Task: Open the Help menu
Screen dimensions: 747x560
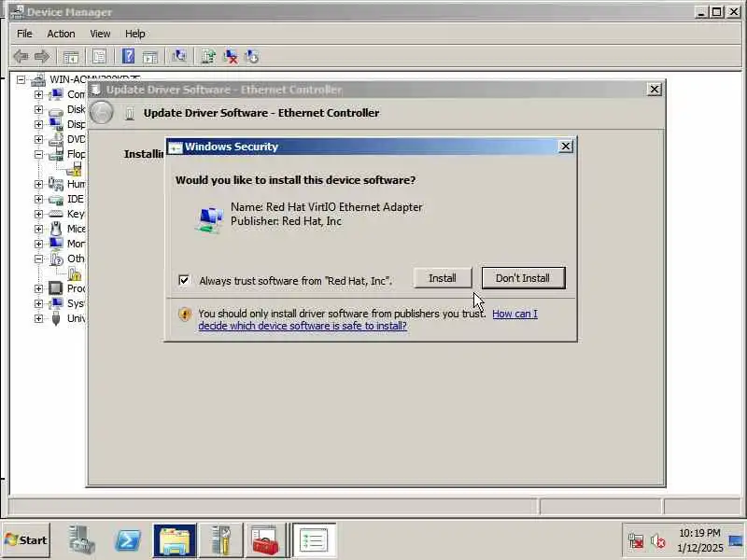Action: point(134,34)
